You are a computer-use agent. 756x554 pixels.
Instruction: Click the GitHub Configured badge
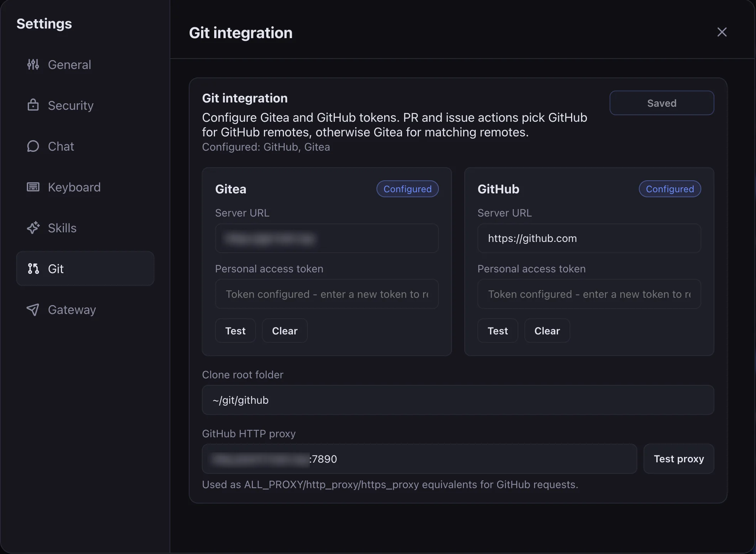tap(670, 189)
